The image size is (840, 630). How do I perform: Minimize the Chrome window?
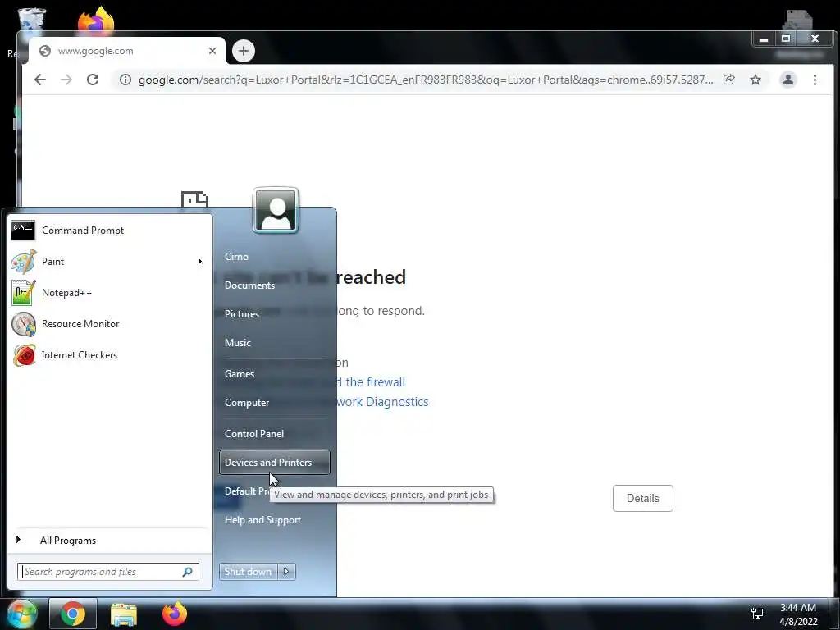point(764,39)
